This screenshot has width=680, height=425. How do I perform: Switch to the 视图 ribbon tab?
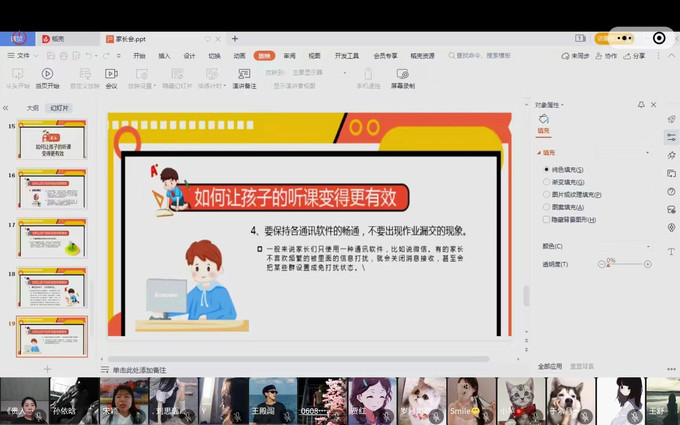point(314,56)
